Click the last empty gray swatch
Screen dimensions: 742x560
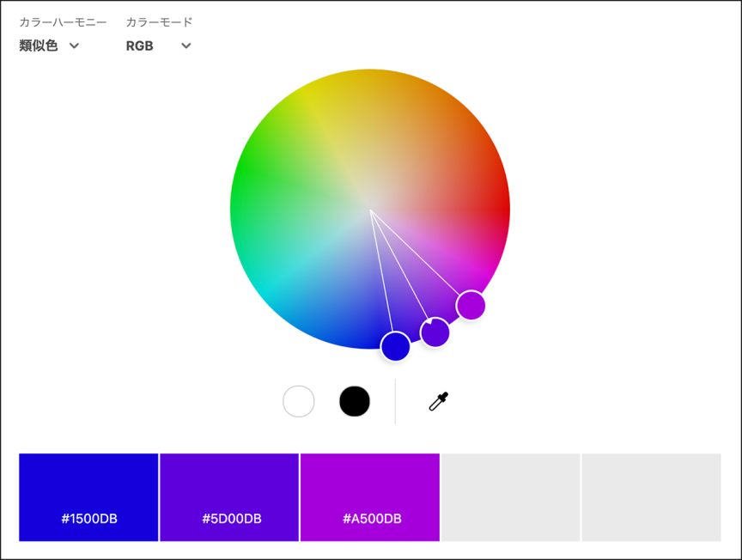651,497
